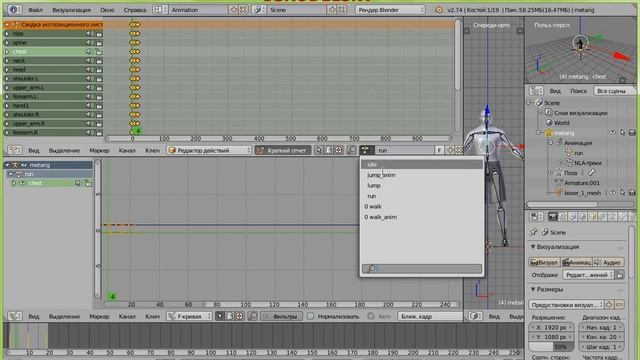The height and width of the screenshot is (360, 640).
Task: Click the Blender logo in header
Action: tap(439, 10)
